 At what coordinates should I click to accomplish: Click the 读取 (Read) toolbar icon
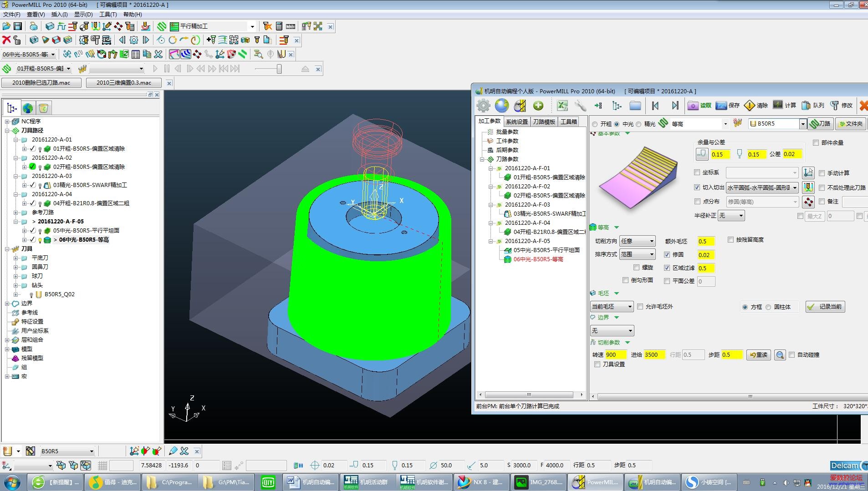point(693,106)
